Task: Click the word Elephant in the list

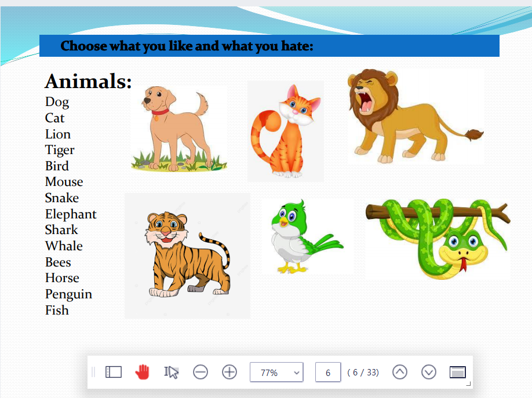Action: click(71, 214)
